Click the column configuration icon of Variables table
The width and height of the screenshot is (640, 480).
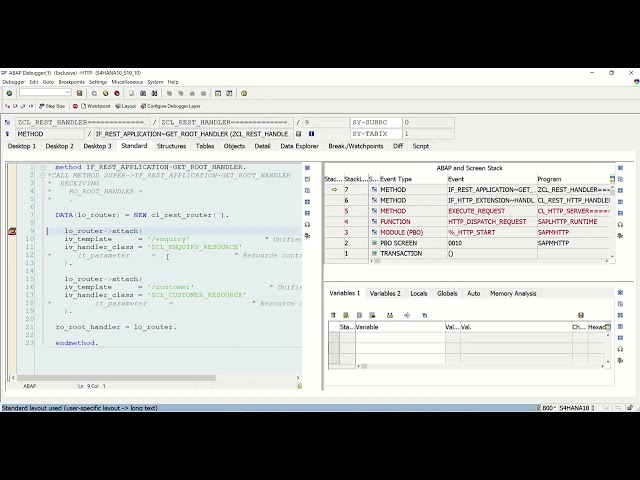point(608,327)
